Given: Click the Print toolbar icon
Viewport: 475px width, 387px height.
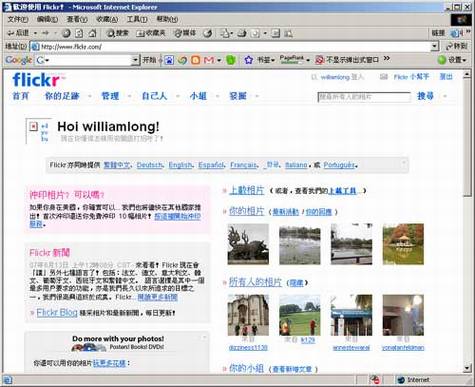Looking at the screenshot, I should tap(242, 33).
